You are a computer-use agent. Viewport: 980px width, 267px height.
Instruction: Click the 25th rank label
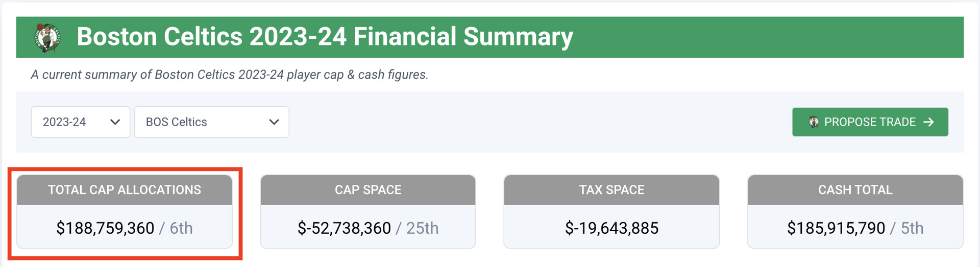422,228
